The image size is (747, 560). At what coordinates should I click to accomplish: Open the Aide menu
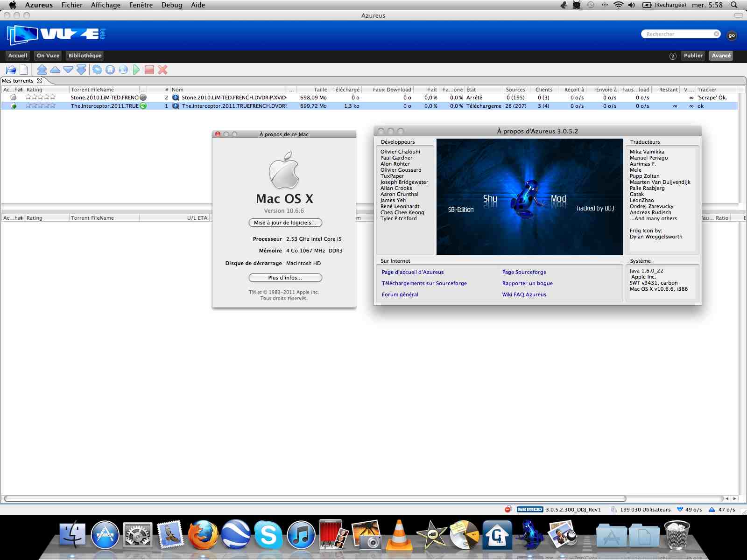198,5
